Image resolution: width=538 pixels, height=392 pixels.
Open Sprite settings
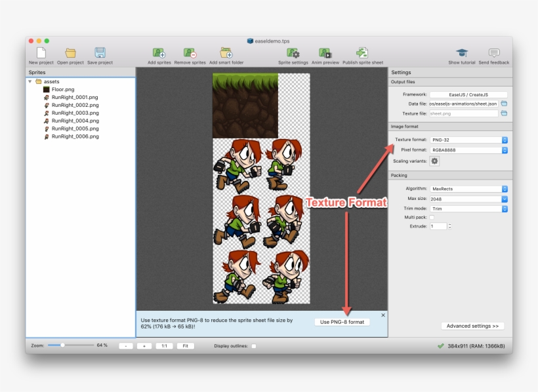click(x=294, y=54)
